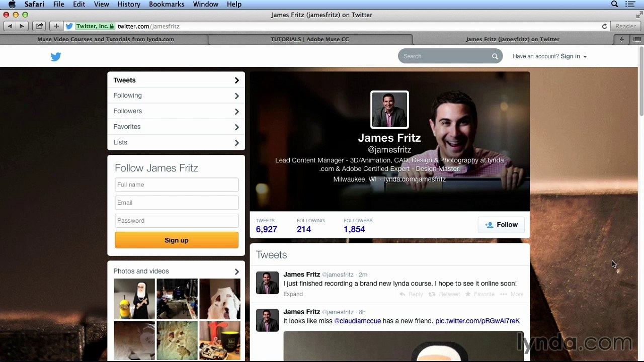Open Notification Center icon

[630, 5]
